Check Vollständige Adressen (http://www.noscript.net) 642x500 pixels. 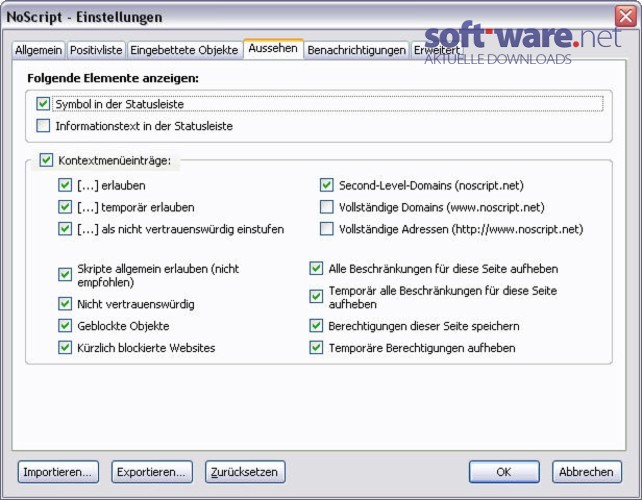(x=326, y=229)
